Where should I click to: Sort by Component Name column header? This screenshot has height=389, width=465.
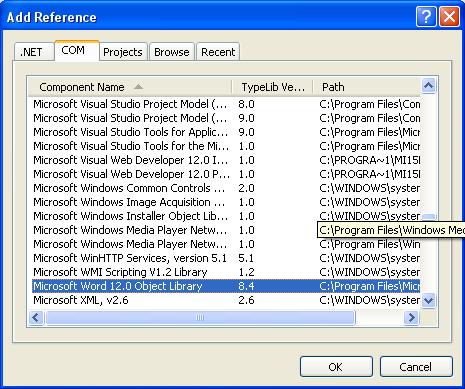coord(130,87)
